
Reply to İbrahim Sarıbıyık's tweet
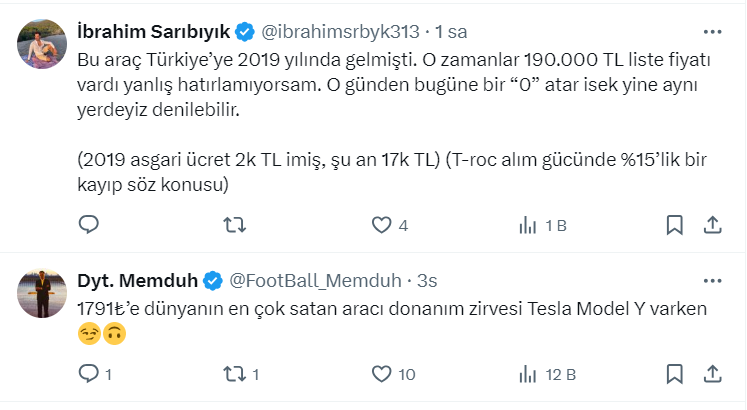click(87, 226)
